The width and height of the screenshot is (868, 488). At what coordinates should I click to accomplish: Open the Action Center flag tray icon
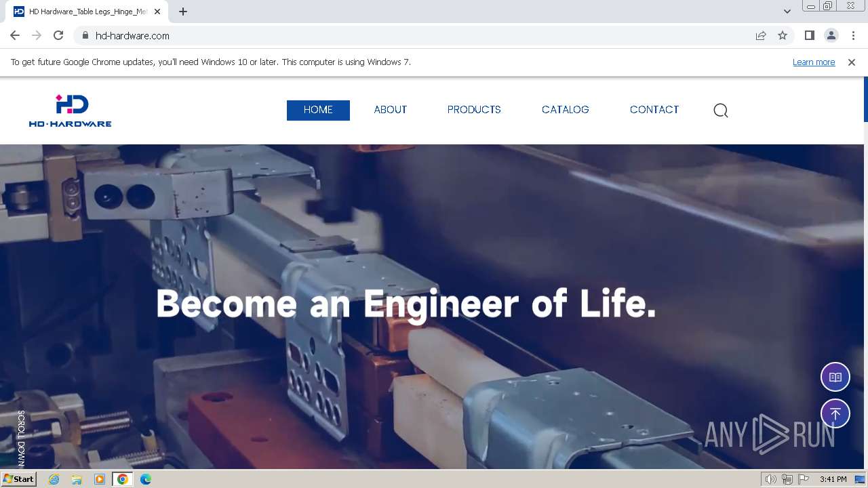[x=804, y=479]
